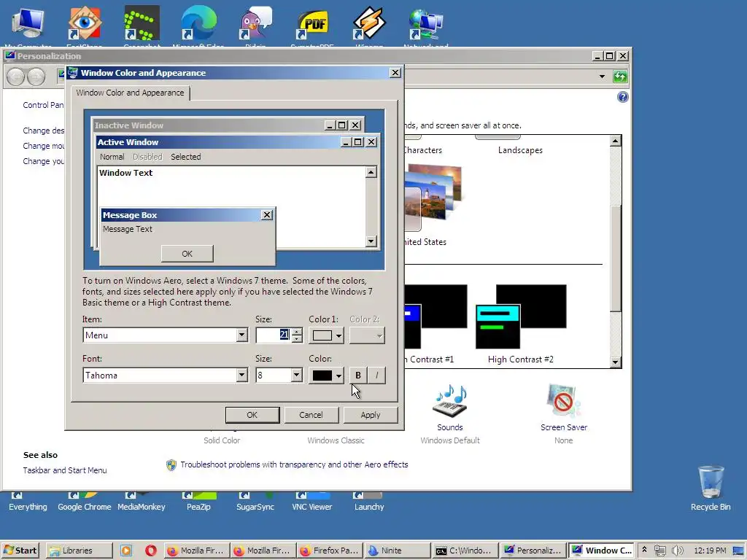
Task: Open the FastStone eye desktop shortcut
Action: point(85,23)
